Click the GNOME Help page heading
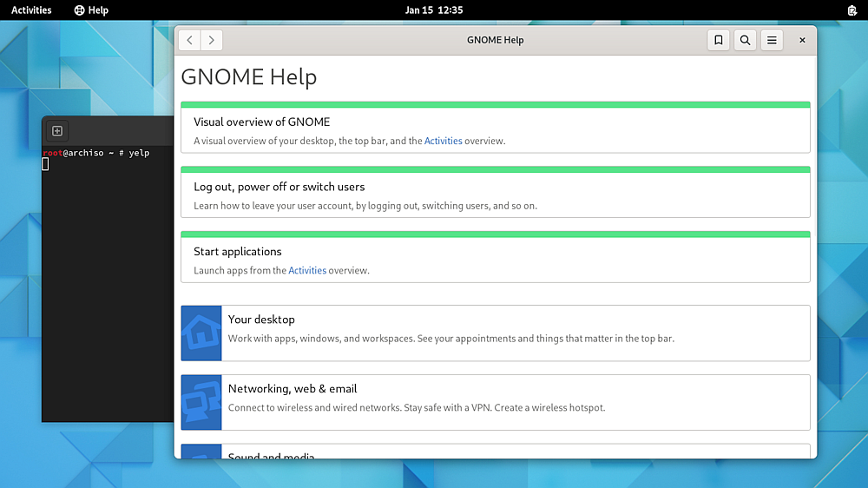This screenshot has height=488, width=868. coord(248,76)
